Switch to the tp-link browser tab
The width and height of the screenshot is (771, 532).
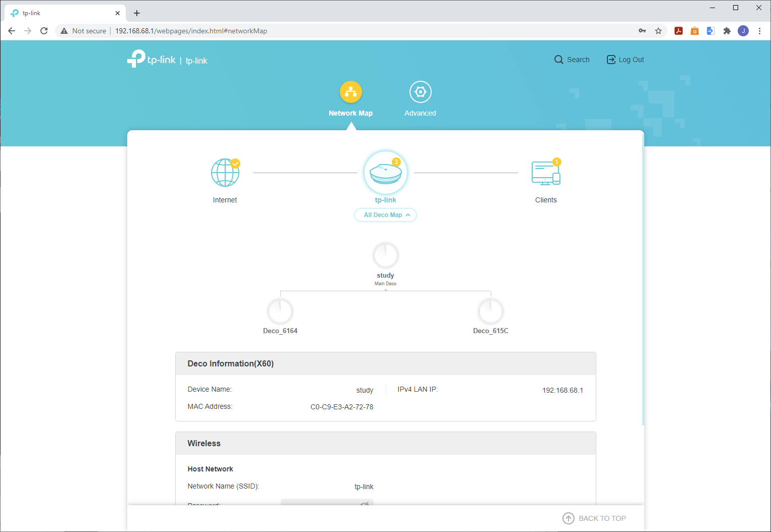tap(66, 13)
